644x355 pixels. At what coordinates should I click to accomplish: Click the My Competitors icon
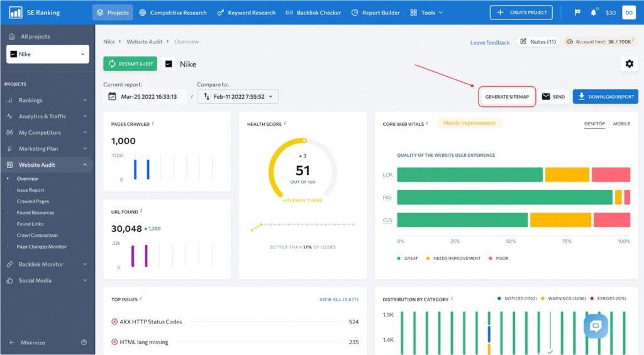pos(9,132)
